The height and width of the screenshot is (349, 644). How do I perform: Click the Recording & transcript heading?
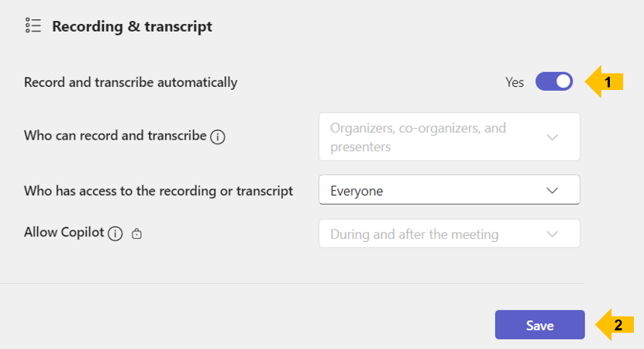click(x=132, y=26)
